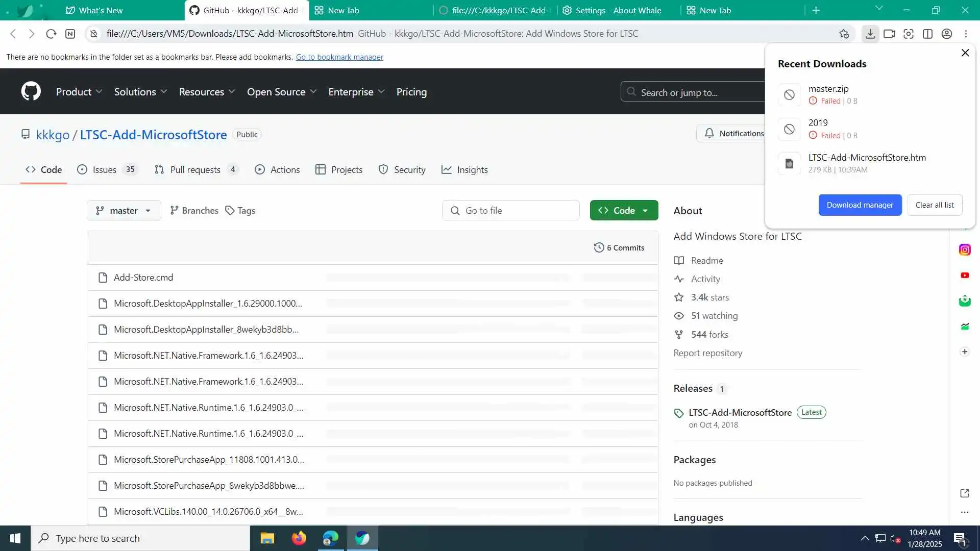Screen dimensions: 980x551
Task: Open the profile account icon
Action: coord(946,34)
